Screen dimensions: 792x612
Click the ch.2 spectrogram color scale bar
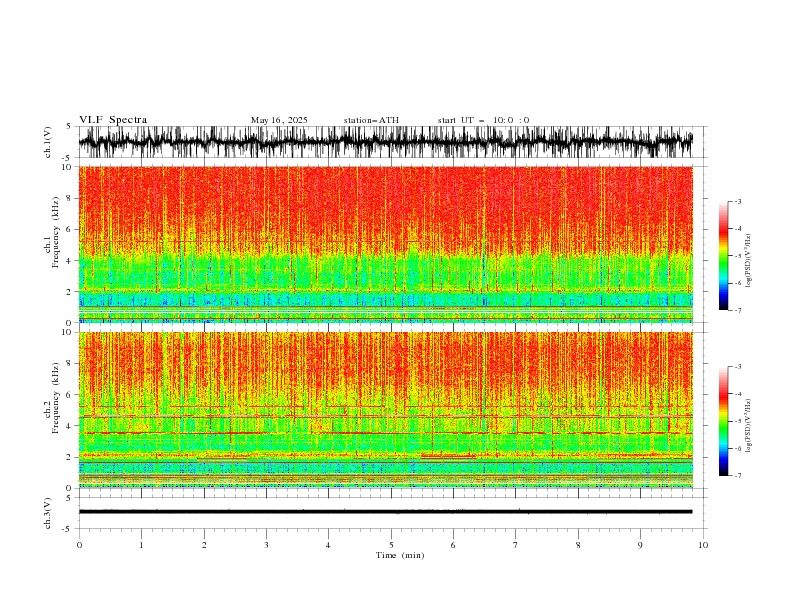tap(723, 421)
